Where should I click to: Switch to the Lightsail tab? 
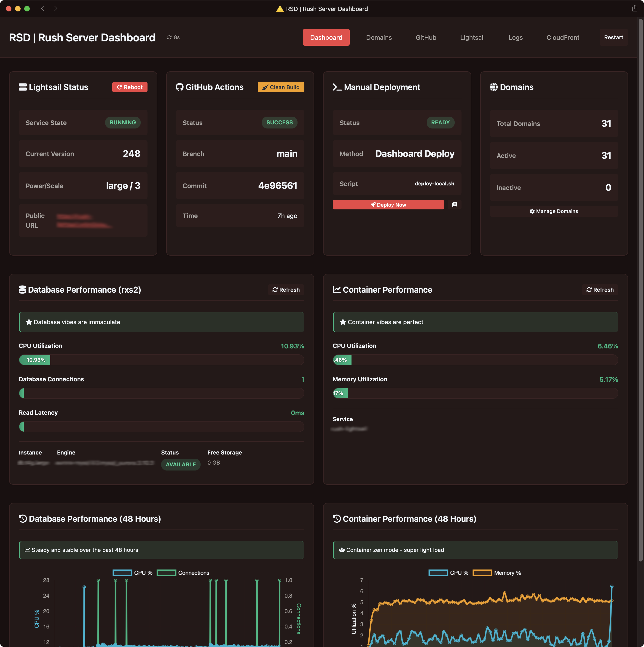click(x=472, y=37)
